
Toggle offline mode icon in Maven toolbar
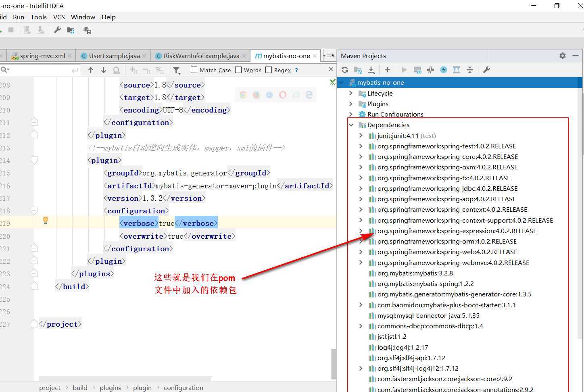click(x=430, y=70)
